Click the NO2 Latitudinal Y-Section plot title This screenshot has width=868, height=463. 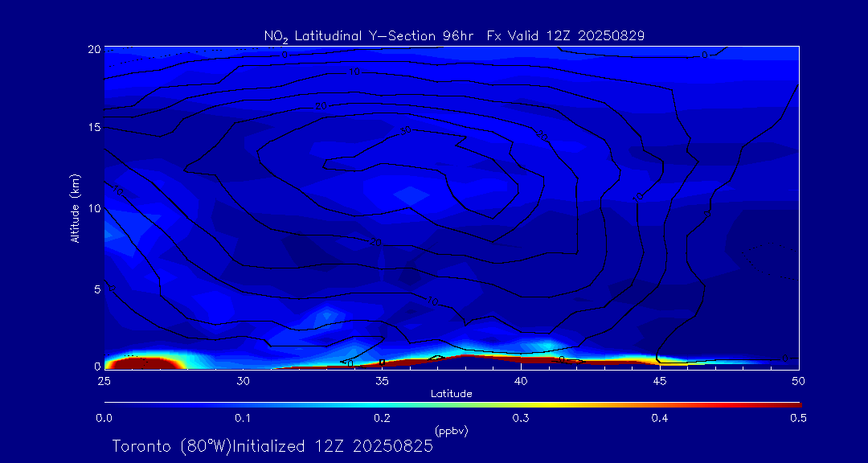coord(454,35)
